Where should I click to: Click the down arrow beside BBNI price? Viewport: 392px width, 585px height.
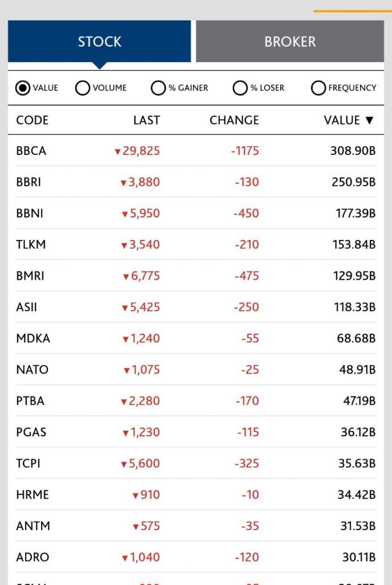pyautogui.click(x=124, y=214)
